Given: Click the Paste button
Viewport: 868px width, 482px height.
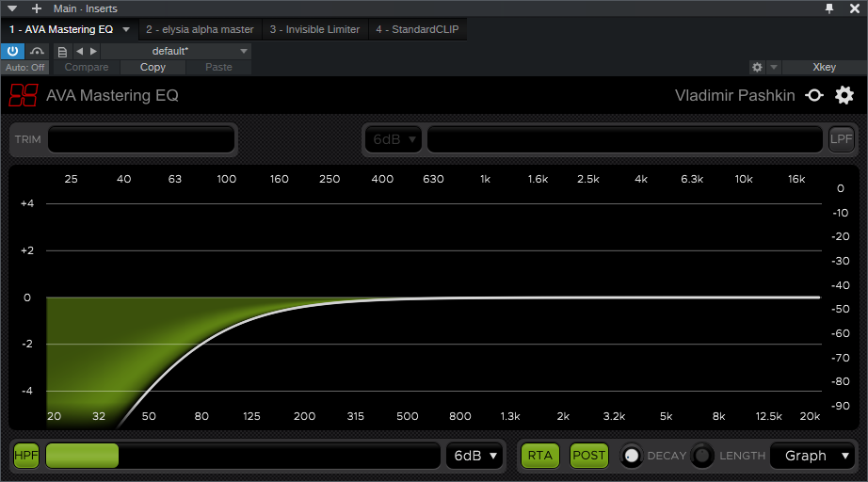Looking at the screenshot, I should coord(218,68).
